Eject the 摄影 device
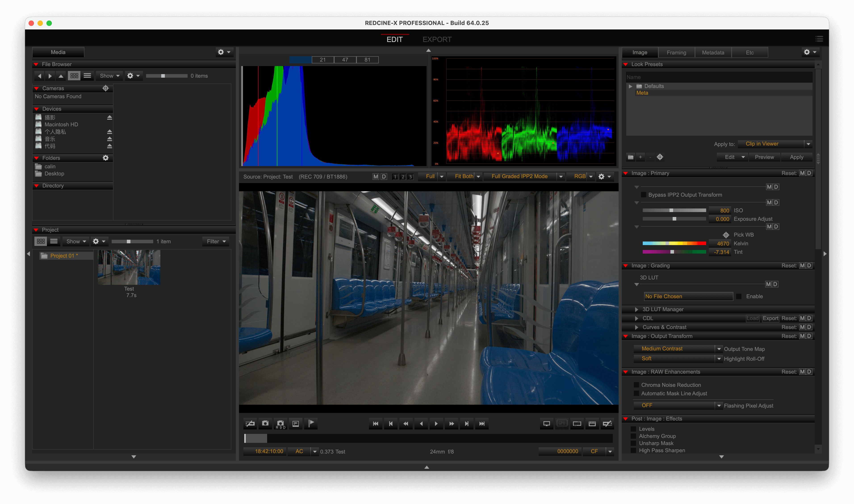Image resolution: width=854 pixels, height=504 pixels. point(109,117)
